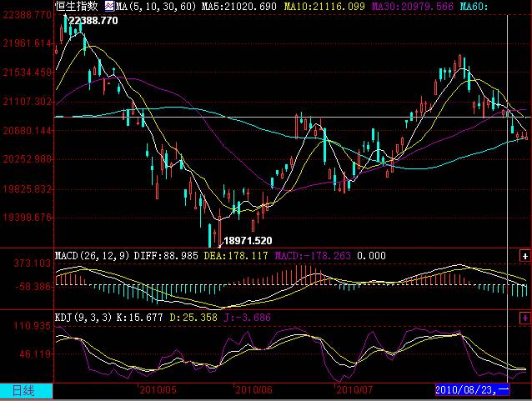Viewport: 532px width, 401px height.
Task: Click the white 22388.770 high-price annotation
Action: 93,21
